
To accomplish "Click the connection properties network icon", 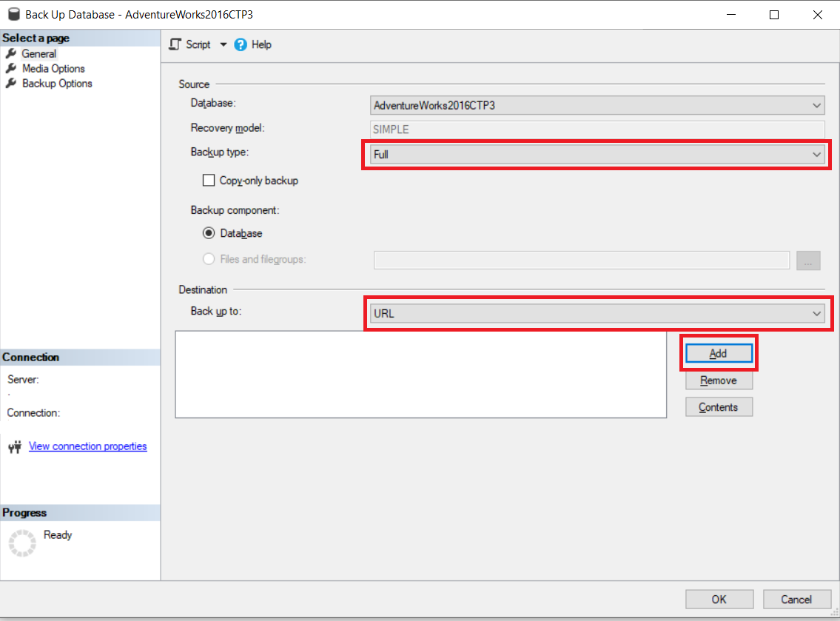I will click(14, 447).
